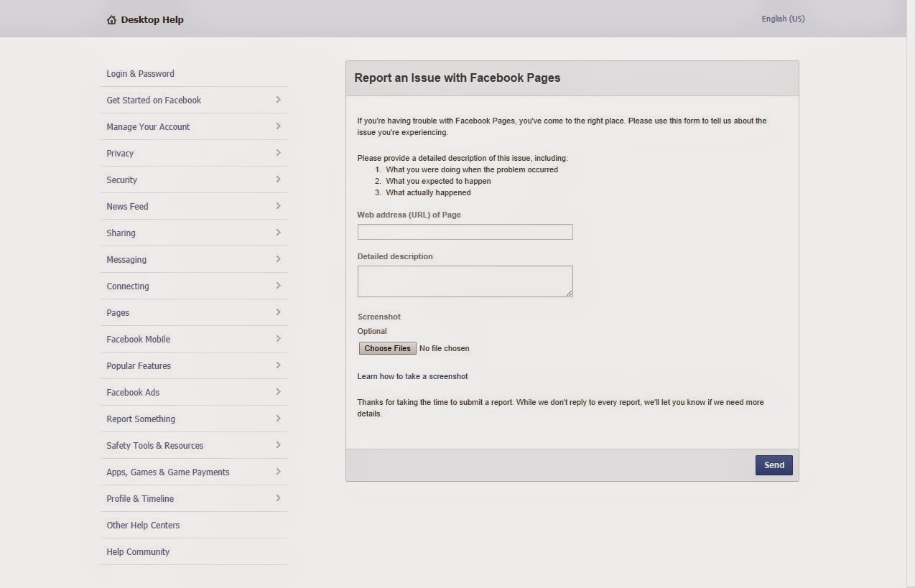This screenshot has height=588, width=915.
Task: Click the Desktop Help home icon
Action: click(x=111, y=20)
